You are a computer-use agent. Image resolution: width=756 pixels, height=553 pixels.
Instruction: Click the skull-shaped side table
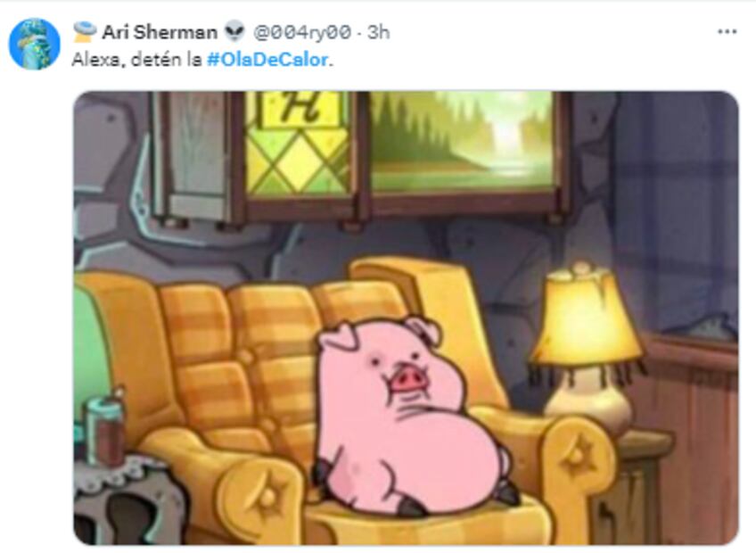[x=126, y=502]
